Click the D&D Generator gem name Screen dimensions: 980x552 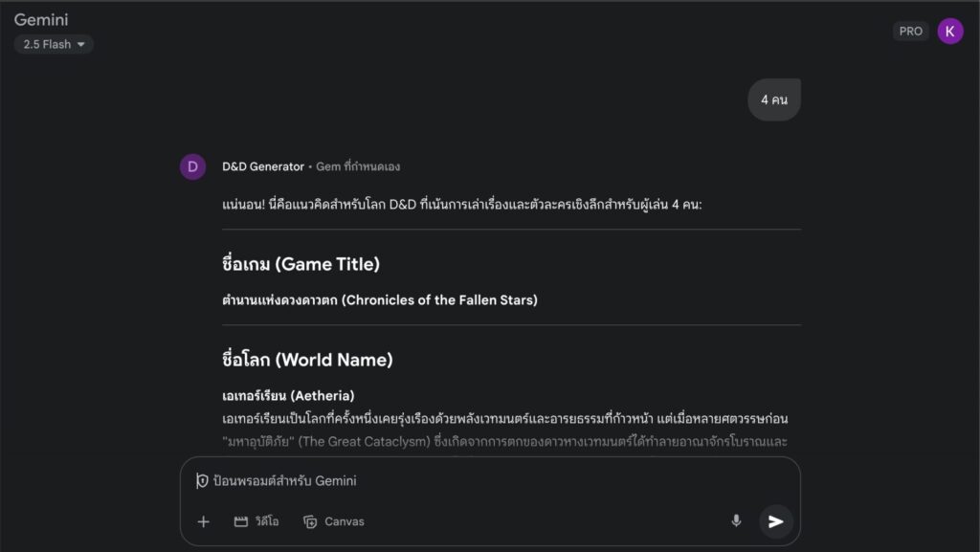point(263,166)
